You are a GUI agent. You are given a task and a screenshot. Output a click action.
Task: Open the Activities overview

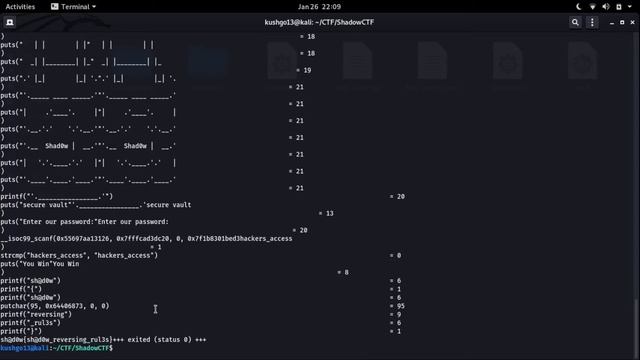20,7
